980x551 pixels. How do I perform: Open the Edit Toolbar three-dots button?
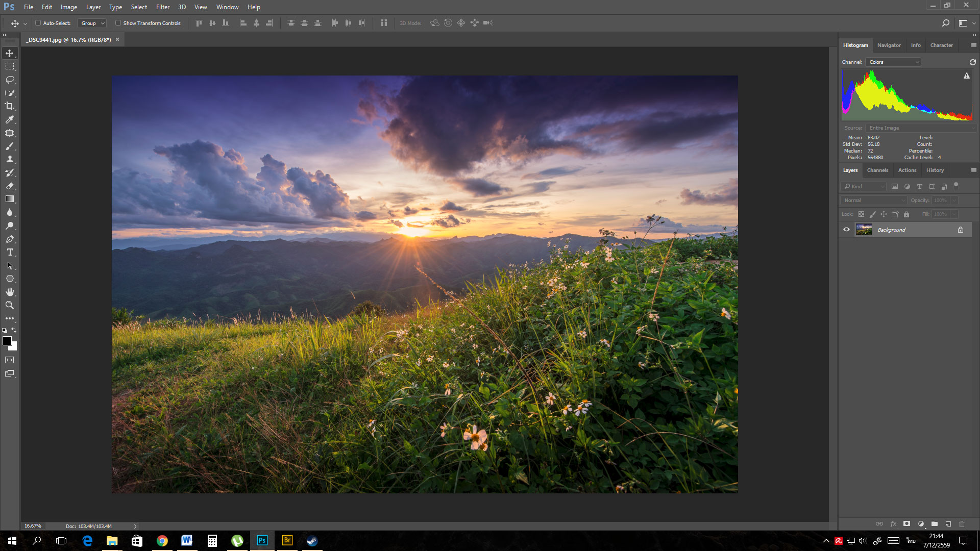10,318
